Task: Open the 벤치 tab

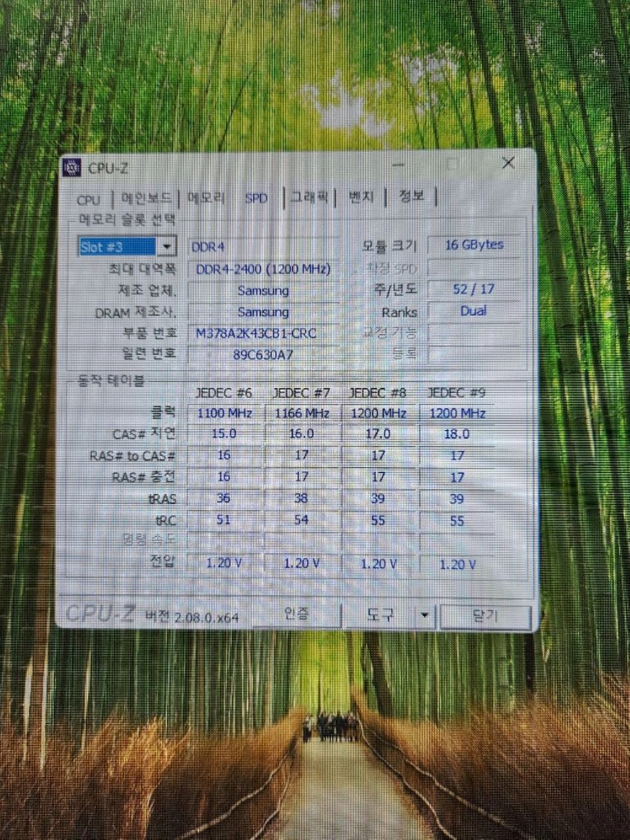Action: pyautogui.click(x=361, y=196)
